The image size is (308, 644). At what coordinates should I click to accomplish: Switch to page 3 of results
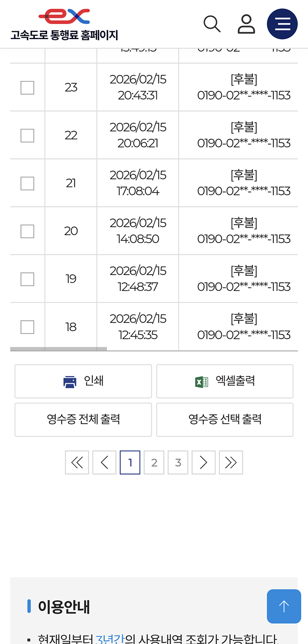[178, 462]
